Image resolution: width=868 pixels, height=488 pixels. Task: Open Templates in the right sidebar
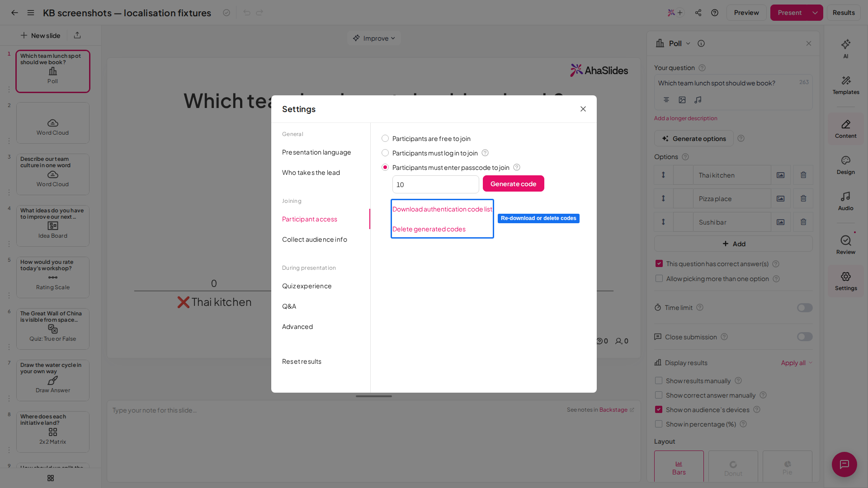pos(846,85)
